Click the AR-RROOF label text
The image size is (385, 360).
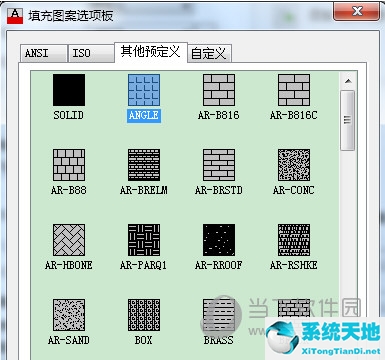pyautogui.click(x=219, y=265)
